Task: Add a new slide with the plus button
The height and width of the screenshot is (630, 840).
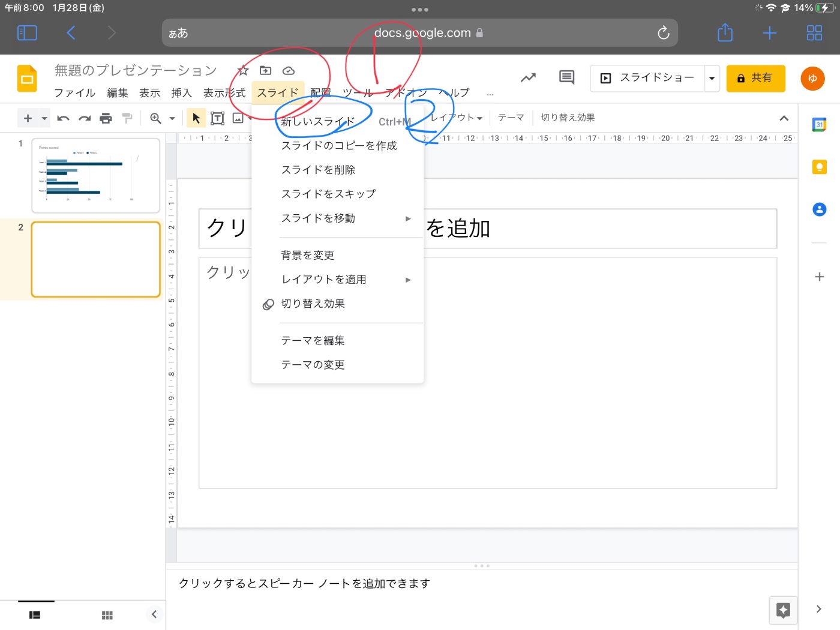Action: tap(28, 118)
